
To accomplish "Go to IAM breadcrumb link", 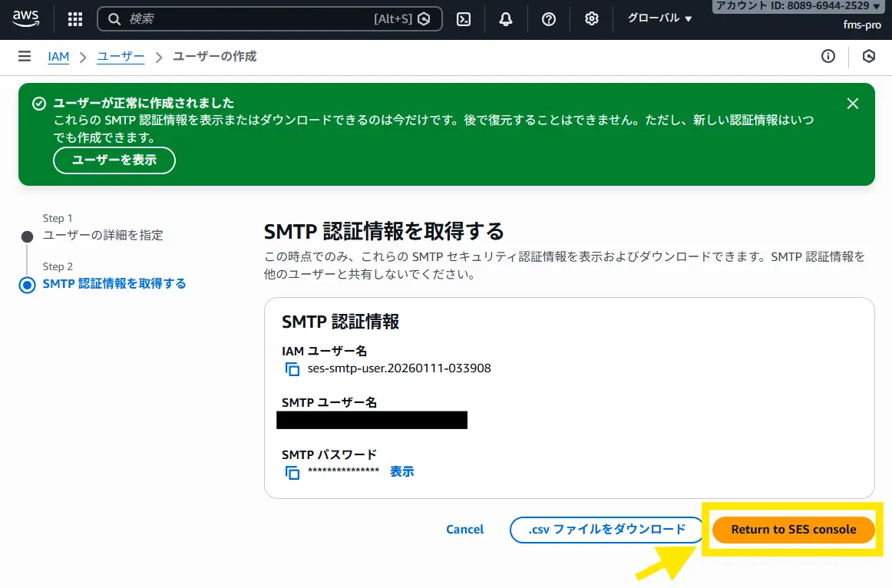I will pyautogui.click(x=58, y=57).
